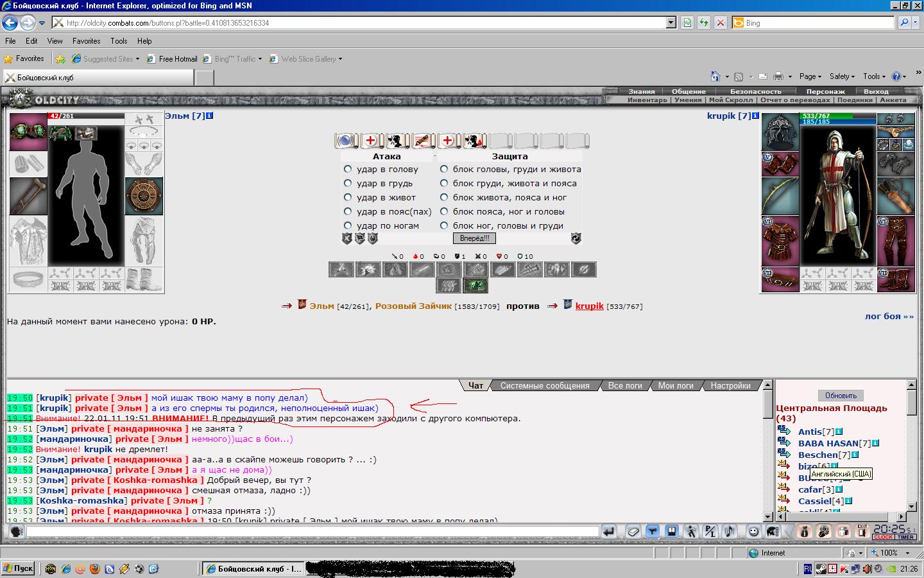Select block блок груди, живота и пояса
The height and width of the screenshot is (578, 924).
coord(444,183)
